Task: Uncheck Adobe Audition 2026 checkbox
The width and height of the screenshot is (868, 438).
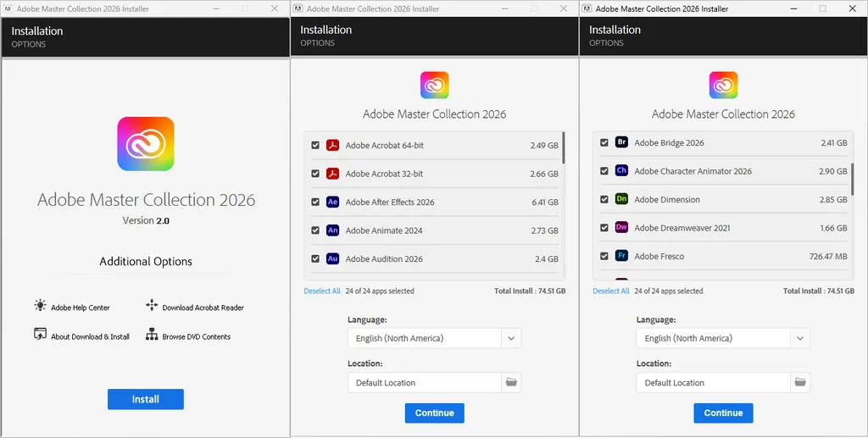Action: pyautogui.click(x=315, y=258)
